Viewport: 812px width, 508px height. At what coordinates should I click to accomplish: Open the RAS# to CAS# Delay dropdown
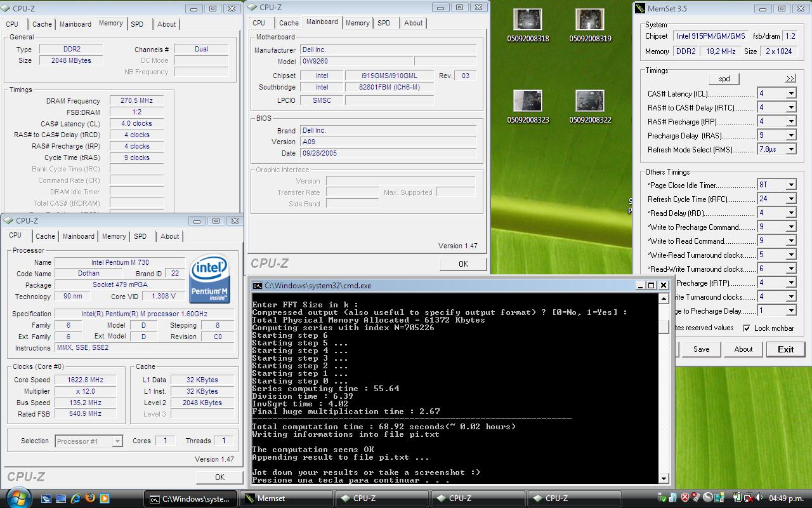790,107
